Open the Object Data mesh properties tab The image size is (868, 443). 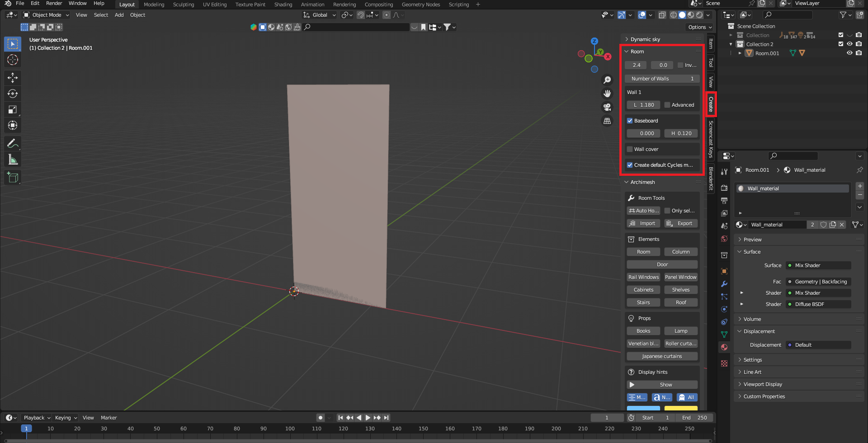724,335
